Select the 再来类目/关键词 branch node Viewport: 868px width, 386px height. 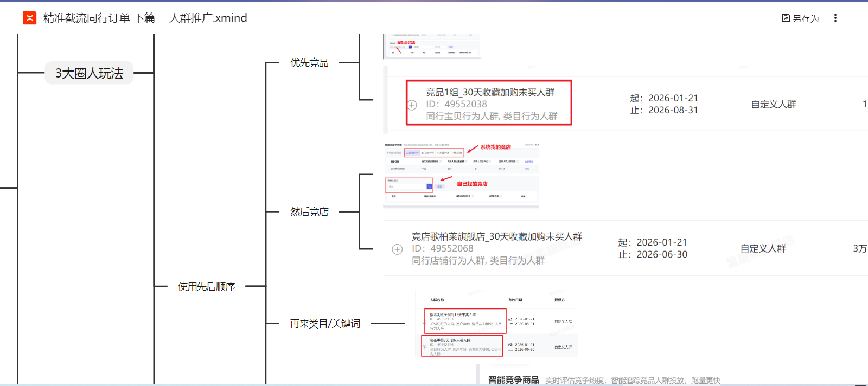tap(325, 324)
